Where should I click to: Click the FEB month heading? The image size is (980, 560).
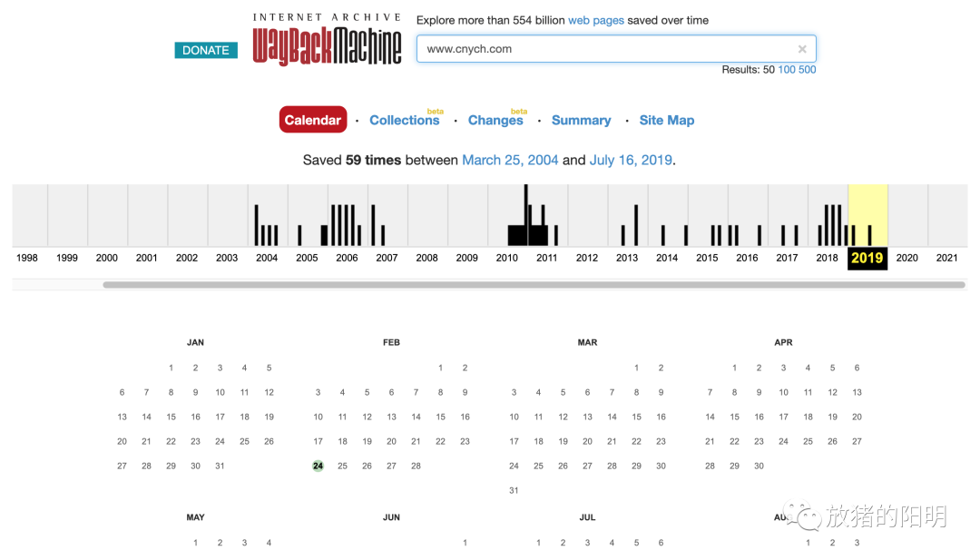click(x=391, y=342)
